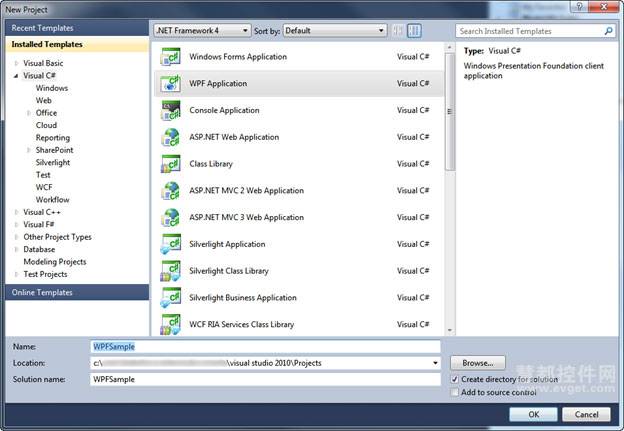624x431 pixels.
Task: Select the 'Class Library' template name
Action: (211, 164)
